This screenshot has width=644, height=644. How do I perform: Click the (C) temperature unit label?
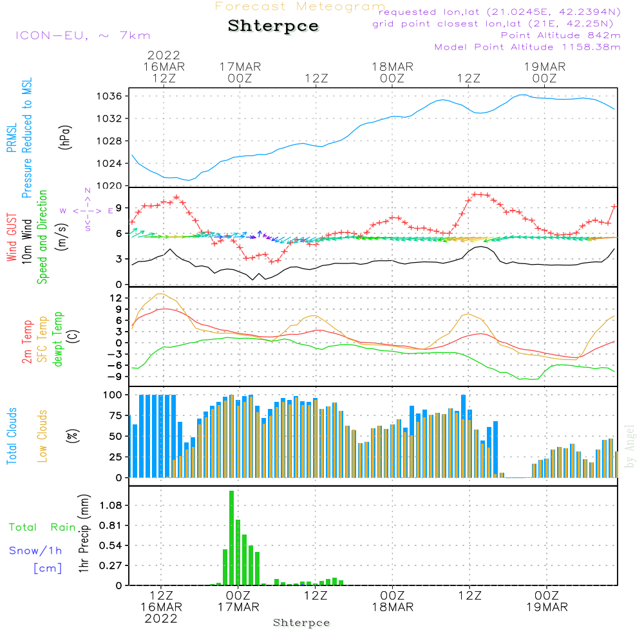(73, 337)
